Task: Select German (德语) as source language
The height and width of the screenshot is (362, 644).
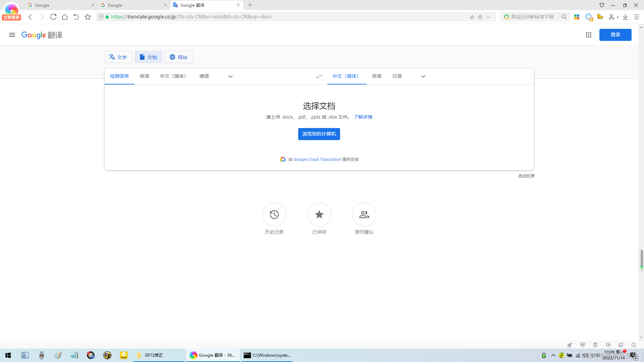Action: pyautogui.click(x=204, y=76)
